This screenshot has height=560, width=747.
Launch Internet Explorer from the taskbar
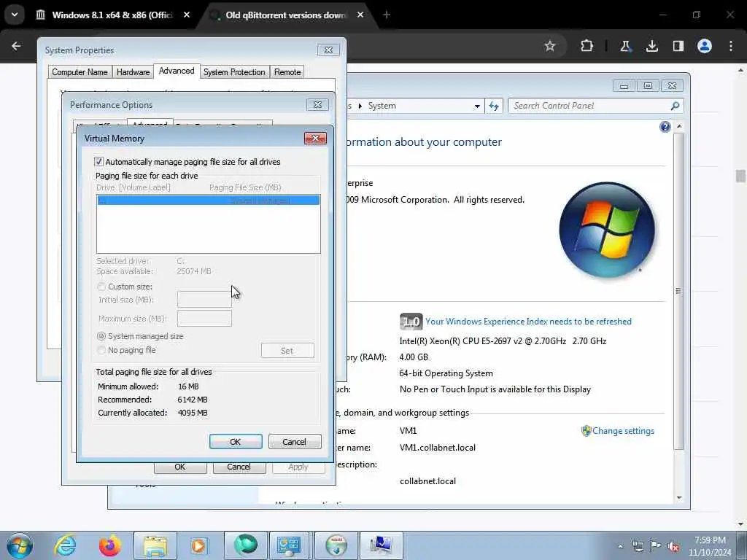[65, 545]
